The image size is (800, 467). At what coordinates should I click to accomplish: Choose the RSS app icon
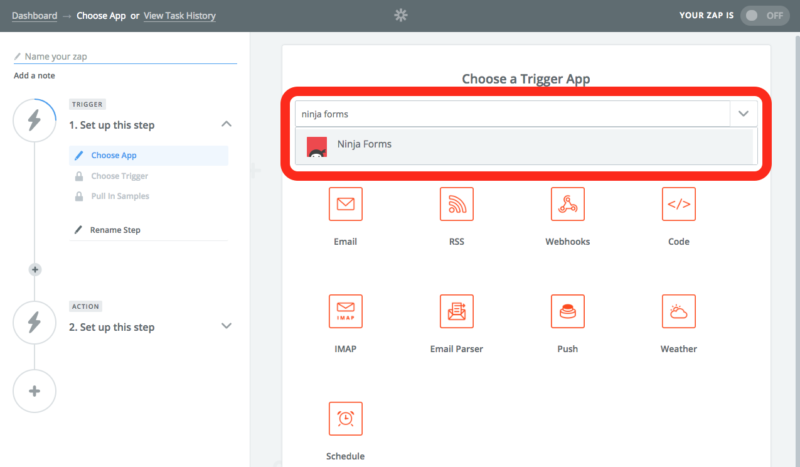pyautogui.click(x=456, y=204)
